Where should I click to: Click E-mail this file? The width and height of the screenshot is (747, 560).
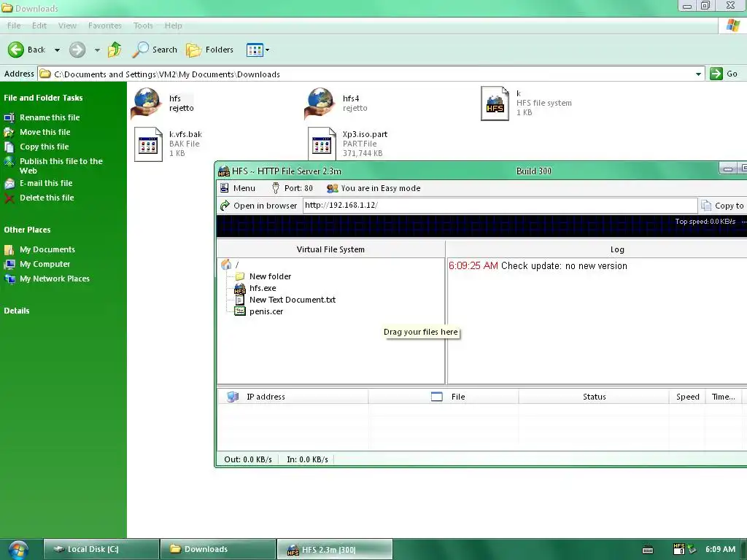click(46, 183)
